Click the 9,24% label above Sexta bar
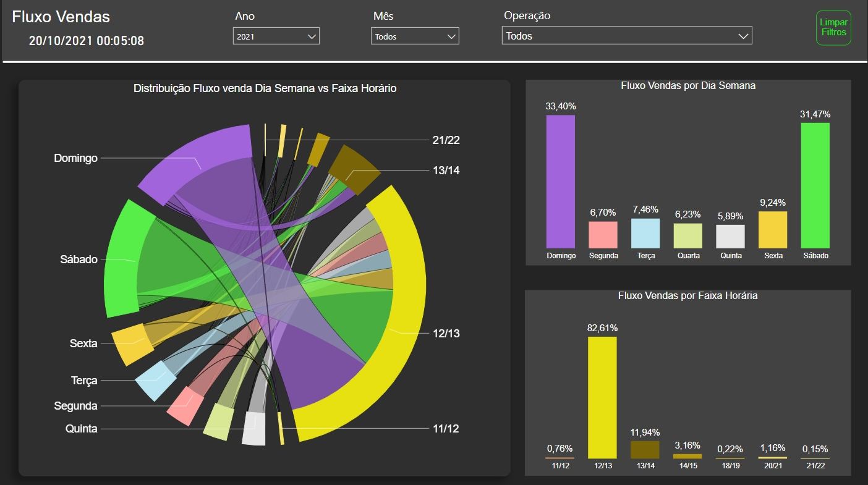Screen dimensions: 868x485 tap(773, 203)
